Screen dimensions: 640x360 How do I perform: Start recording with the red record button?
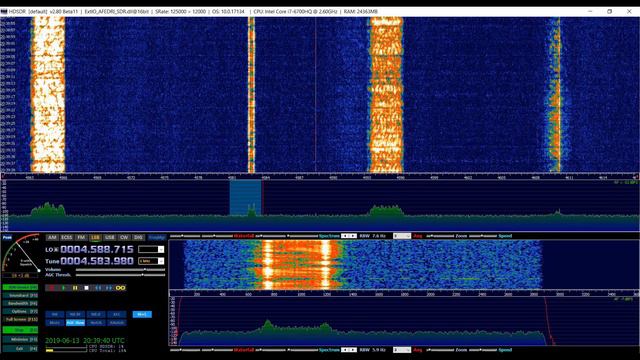coord(52,288)
